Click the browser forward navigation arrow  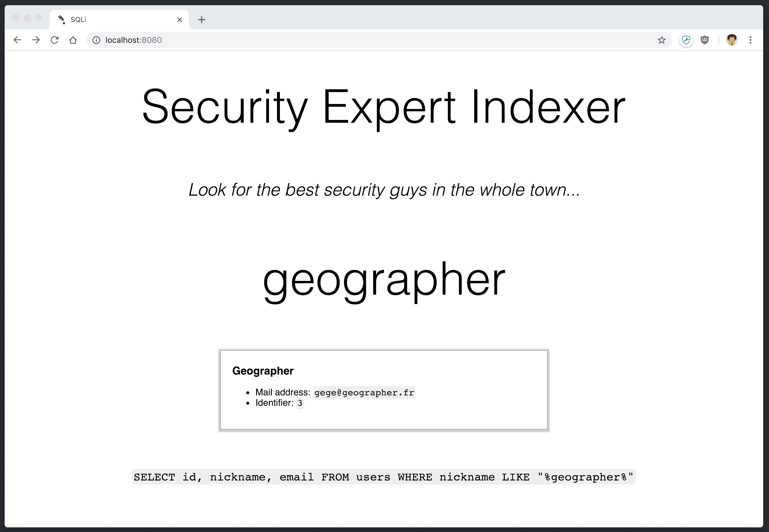(37, 40)
